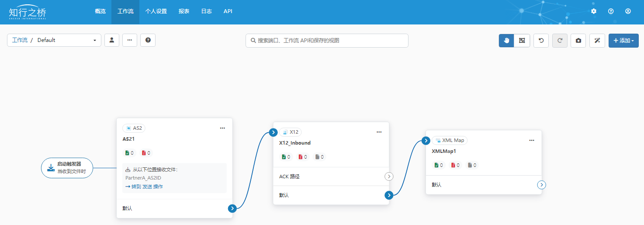Select the hand pan tool

coord(506,41)
